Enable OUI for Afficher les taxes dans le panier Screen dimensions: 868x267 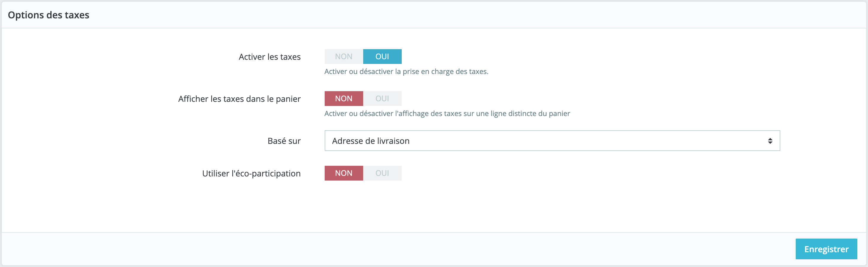(x=382, y=99)
